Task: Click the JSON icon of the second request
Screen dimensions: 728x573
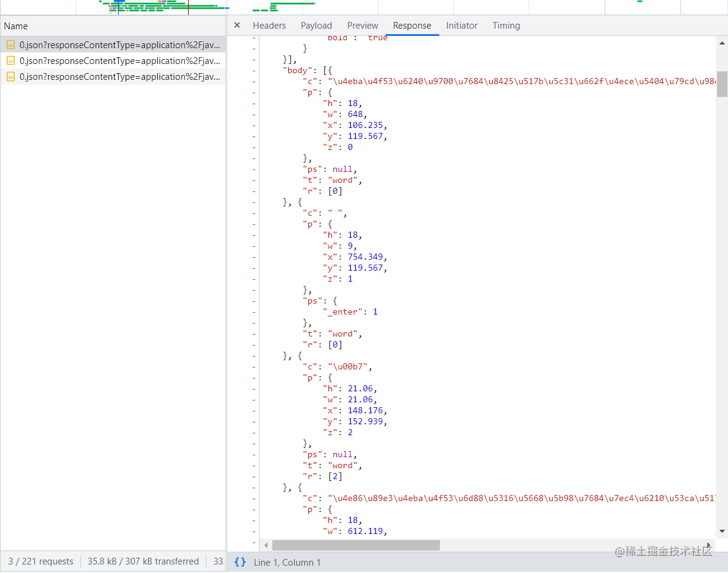Action: click(10, 61)
